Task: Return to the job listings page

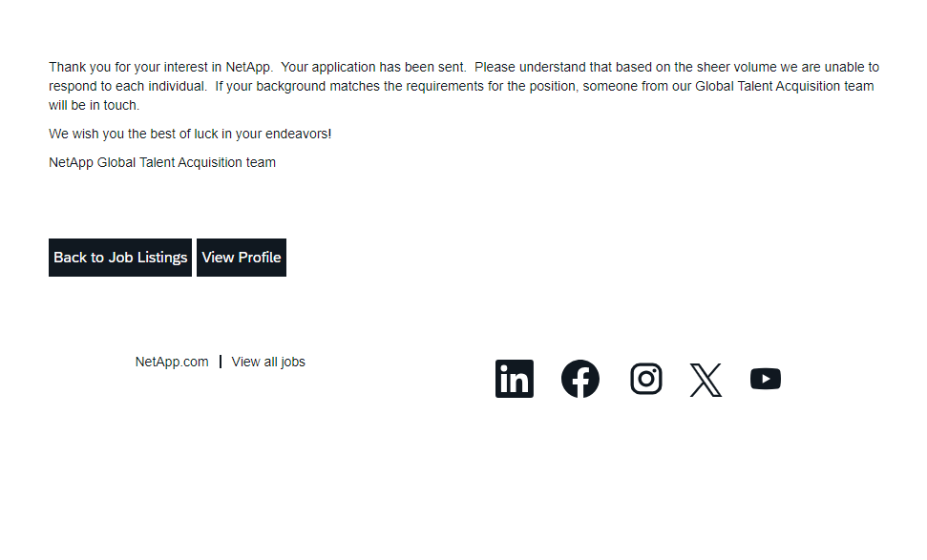Action: click(120, 258)
